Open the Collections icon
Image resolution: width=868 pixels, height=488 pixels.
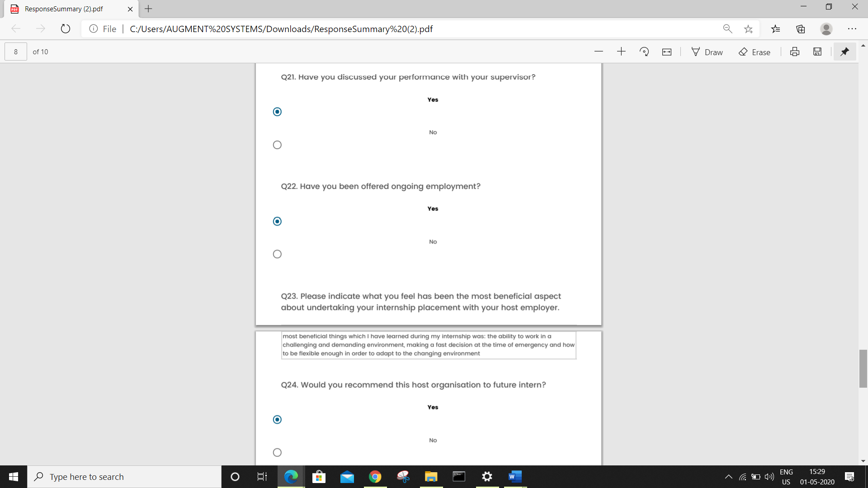pyautogui.click(x=801, y=29)
